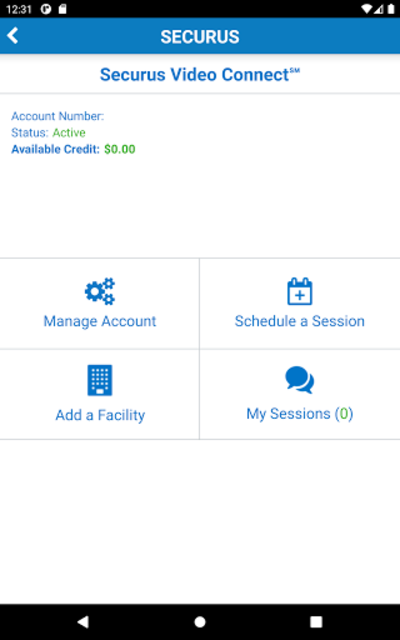The width and height of the screenshot is (400, 640).
Task: Click the building icon for Add a Facility
Action: pyautogui.click(x=100, y=380)
